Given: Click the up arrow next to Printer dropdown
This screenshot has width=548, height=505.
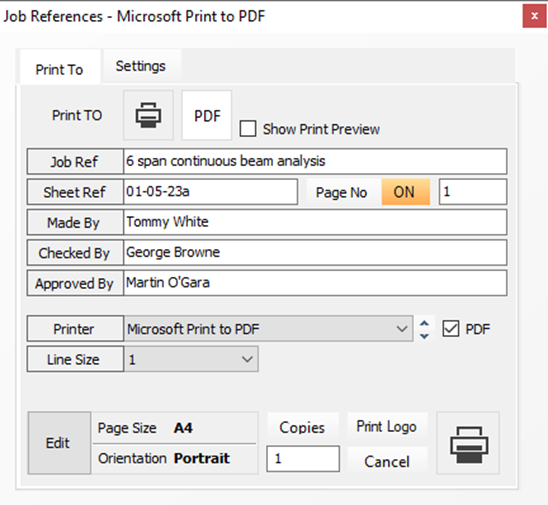Looking at the screenshot, I should 424,323.
